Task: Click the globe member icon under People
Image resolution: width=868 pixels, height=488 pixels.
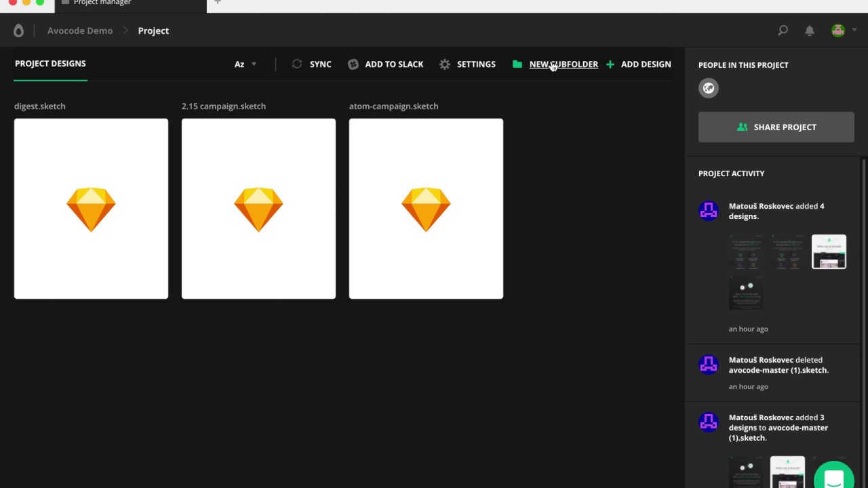Action: (x=709, y=88)
